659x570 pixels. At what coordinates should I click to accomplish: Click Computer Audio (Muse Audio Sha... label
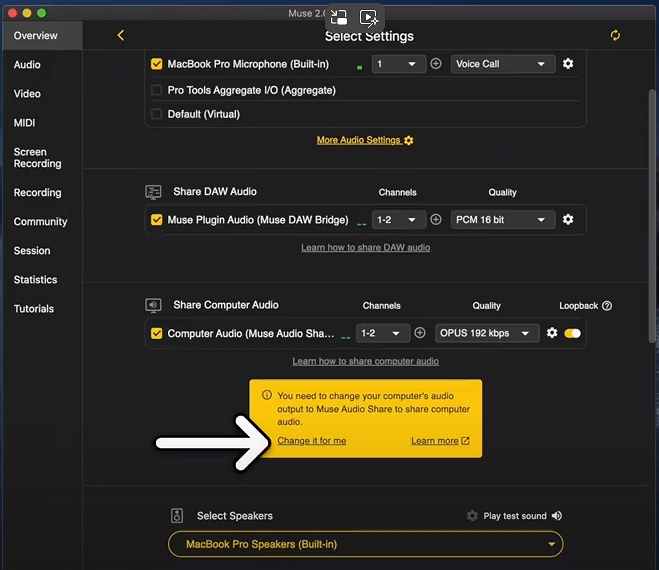(x=250, y=334)
